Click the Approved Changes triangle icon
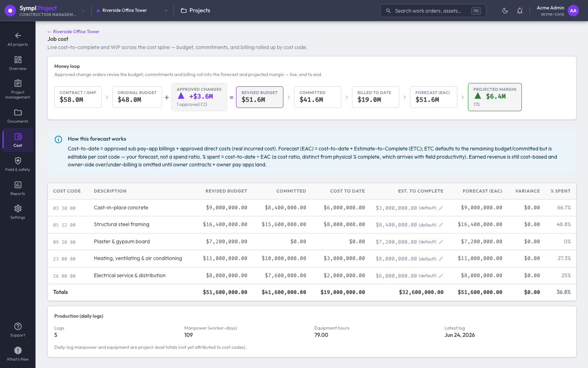This screenshot has height=368, width=588. click(x=181, y=96)
